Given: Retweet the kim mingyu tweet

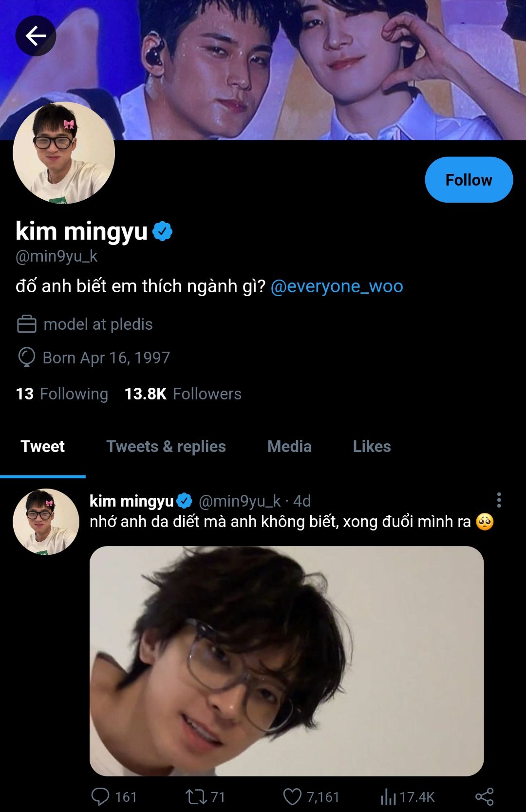Looking at the screenshot, I should (196, 796).
